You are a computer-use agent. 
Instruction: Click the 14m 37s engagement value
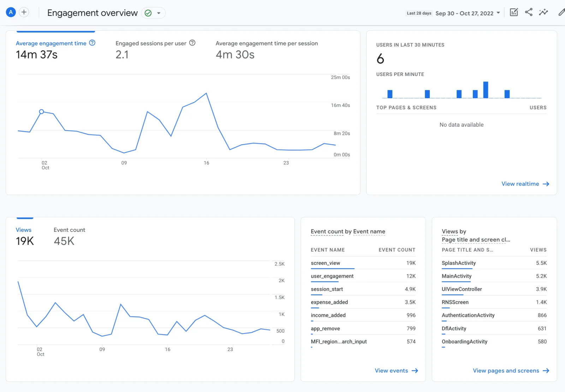coord(37,55)
